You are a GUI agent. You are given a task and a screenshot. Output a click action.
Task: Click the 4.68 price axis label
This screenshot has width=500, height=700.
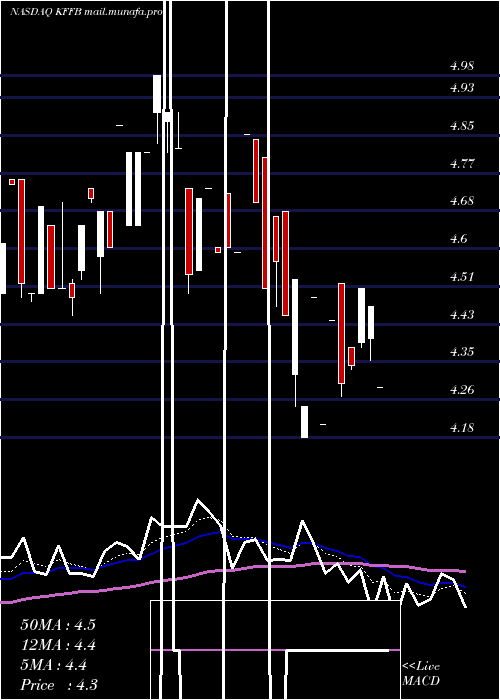[x=462, y=200]
